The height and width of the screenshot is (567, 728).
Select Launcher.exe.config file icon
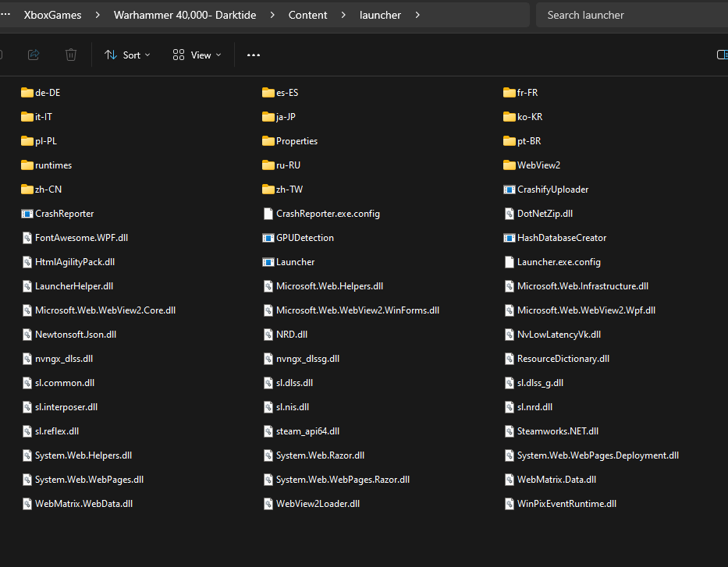coord(510,262)
